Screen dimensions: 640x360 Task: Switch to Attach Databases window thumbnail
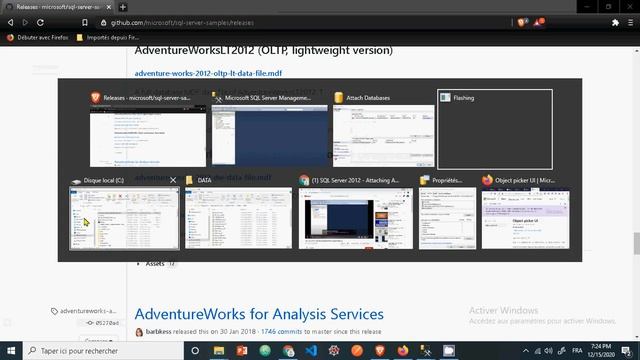click(384, 136)
